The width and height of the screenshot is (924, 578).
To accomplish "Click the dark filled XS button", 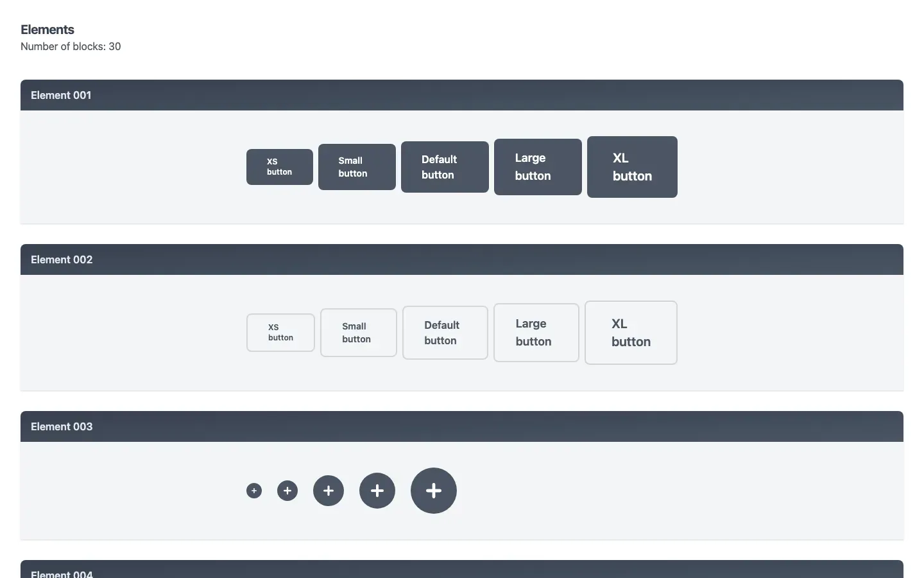I will [x=280, y=167].
